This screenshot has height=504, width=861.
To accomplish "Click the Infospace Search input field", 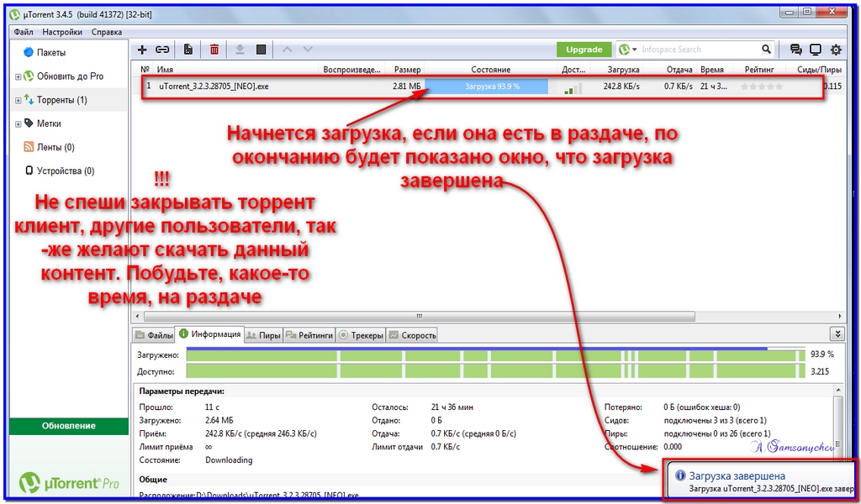I will pyautogui.click(x=699, y=50).
